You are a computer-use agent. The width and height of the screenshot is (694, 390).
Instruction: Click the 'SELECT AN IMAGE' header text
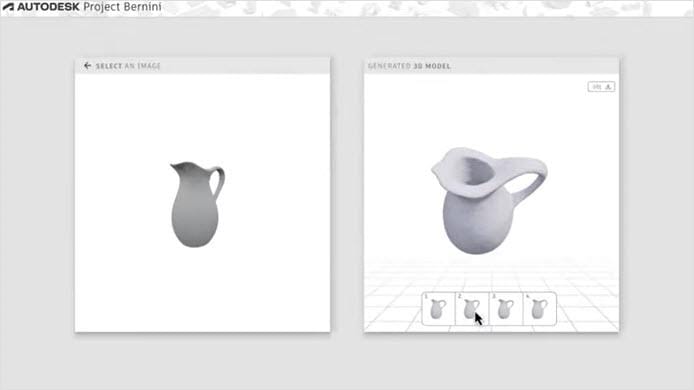click(x=128, y=66)
